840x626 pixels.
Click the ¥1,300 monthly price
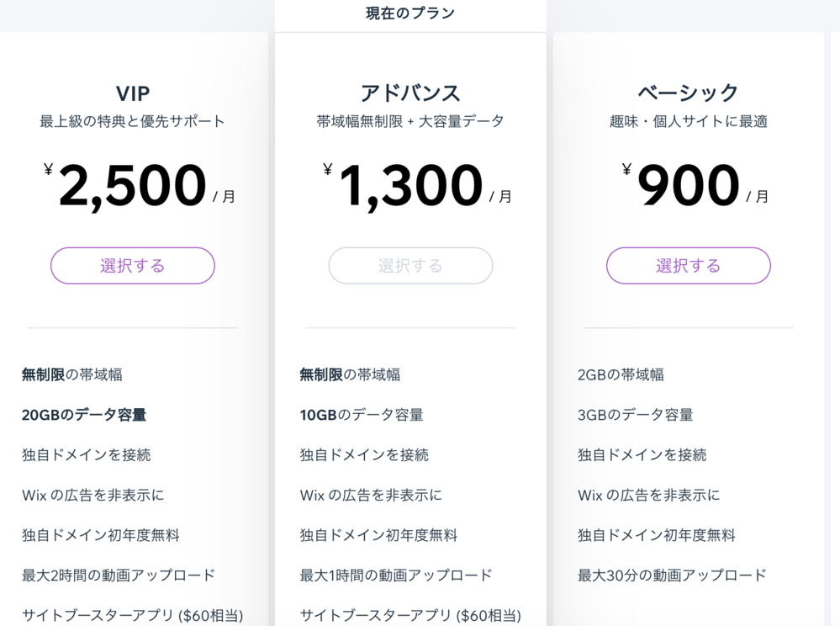[x=417, y=185]
